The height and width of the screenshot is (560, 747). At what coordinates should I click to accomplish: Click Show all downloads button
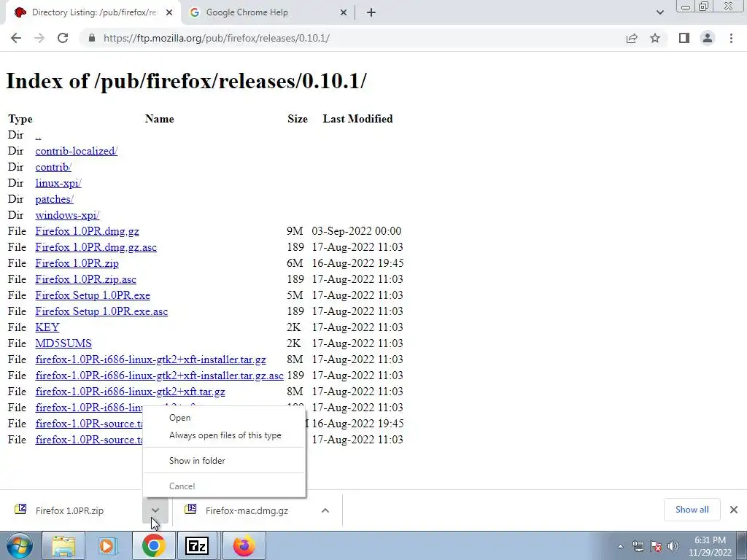tap(692, 510)
